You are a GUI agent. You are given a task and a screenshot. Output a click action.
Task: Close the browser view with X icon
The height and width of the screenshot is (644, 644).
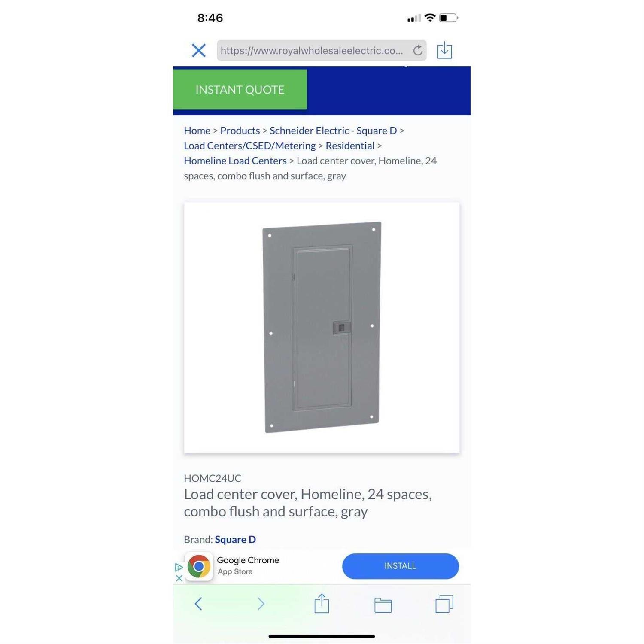coord(198,50)
